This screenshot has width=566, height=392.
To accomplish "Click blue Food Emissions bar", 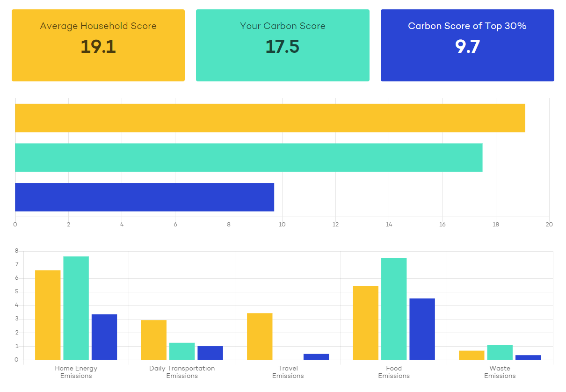I will pyautogui.click(x=422, y=329).
